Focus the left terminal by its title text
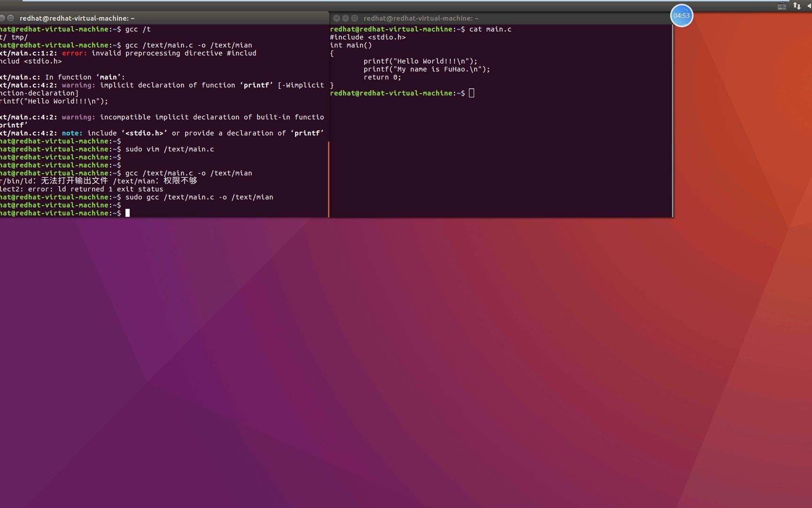812x508 pixels. 77,18
